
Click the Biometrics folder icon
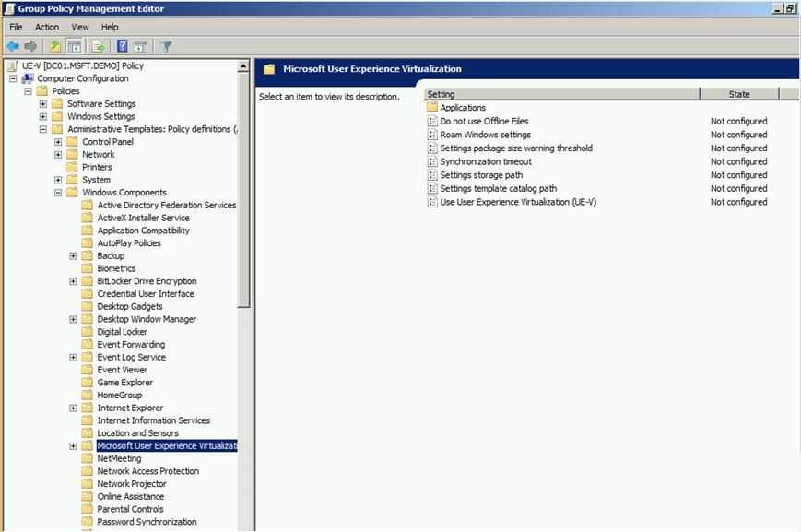(88, 268)
